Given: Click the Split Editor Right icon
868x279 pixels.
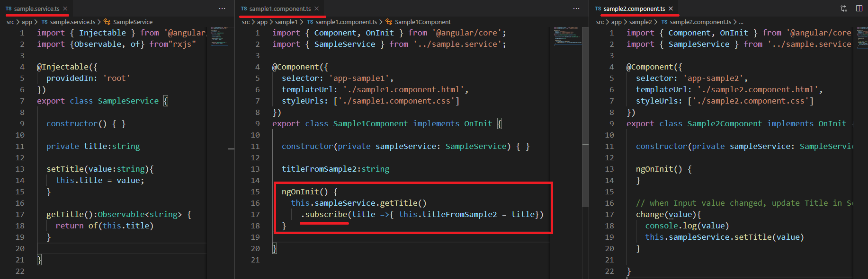Looking at the screenshot, I should coord(859,9).
